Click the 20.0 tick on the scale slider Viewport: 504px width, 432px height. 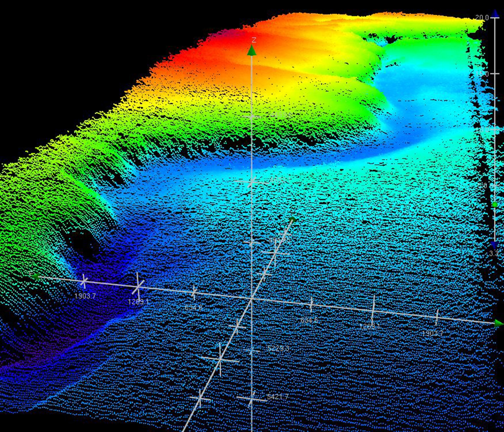[495, 18]
